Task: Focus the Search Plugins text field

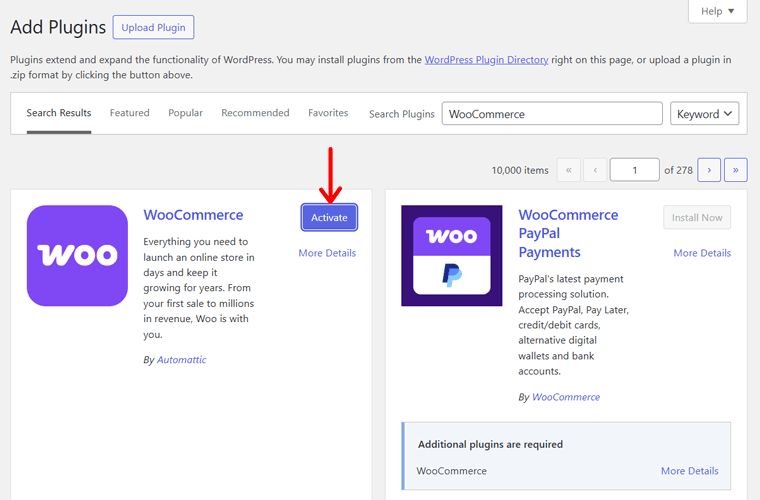Action: click(x=552, y=114)
